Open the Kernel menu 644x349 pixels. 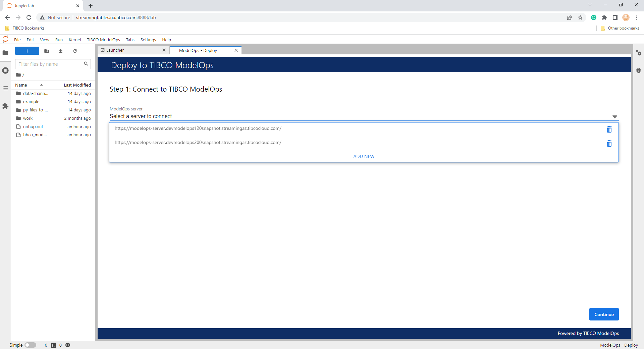click(75, 40)
